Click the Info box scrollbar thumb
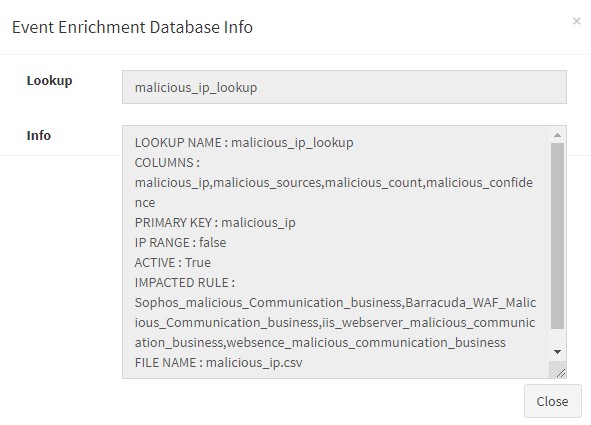Viewport: 591px width, 425px height. pyautogui.click(x=557, y=236)
